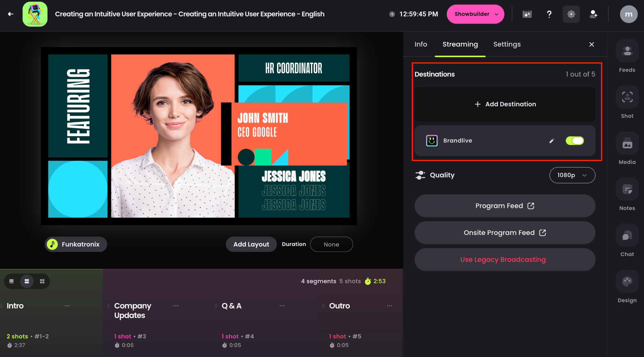Switch to the Streaming tab
This screenshot has height=357, width=644.
click(x=460, y=44)
